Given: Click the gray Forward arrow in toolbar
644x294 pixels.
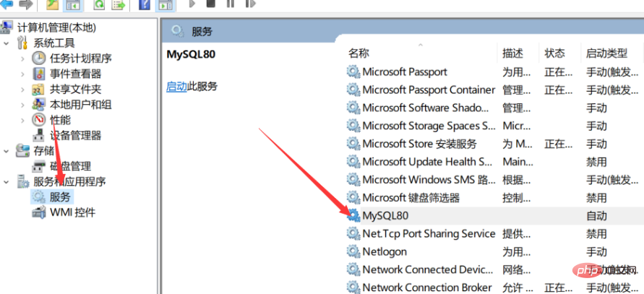Looking at the screenshot, I should coord(25,4).
